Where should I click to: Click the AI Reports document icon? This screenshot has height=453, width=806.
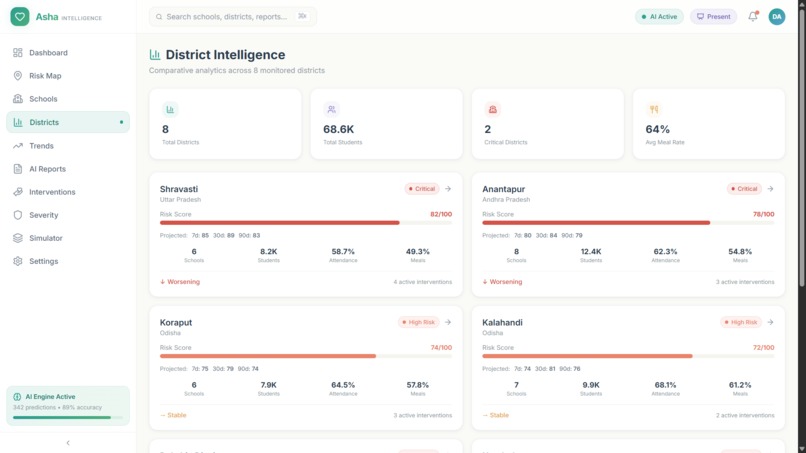point(17,169)
